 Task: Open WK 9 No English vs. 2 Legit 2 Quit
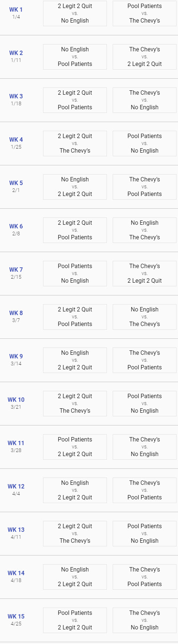pyautogui.click(x=75, y=360)
